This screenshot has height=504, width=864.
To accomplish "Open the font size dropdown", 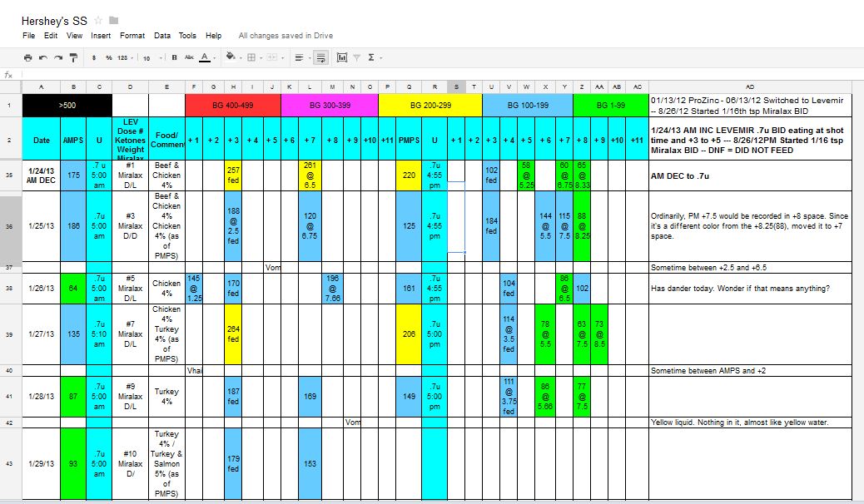I will point(151,57).
